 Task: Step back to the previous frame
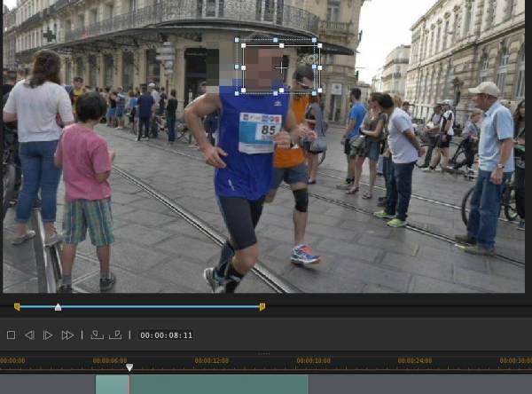[x=29, y=335]
